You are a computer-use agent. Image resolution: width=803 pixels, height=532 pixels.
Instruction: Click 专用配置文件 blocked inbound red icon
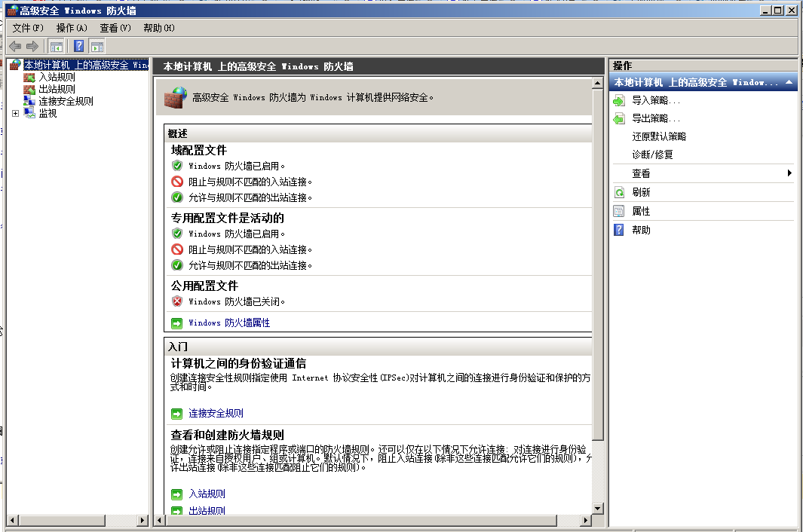[177, 250]
